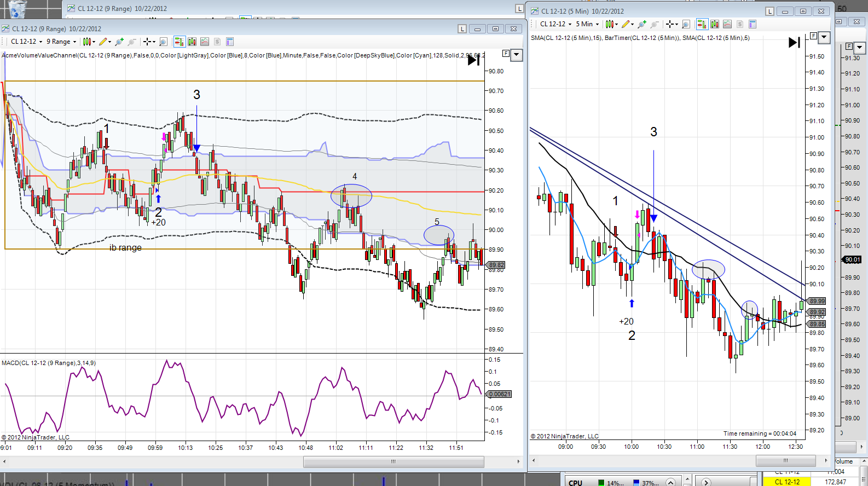Open drawing tools pencil in 9 Range chart
The width and height of the screenshot is (868, 486).
point(105,42)
